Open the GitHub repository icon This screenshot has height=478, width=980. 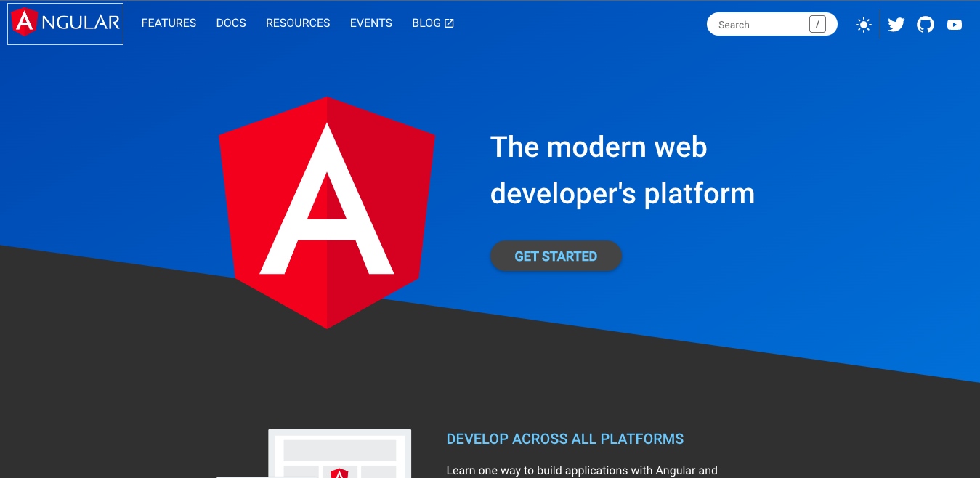[926, 25]
